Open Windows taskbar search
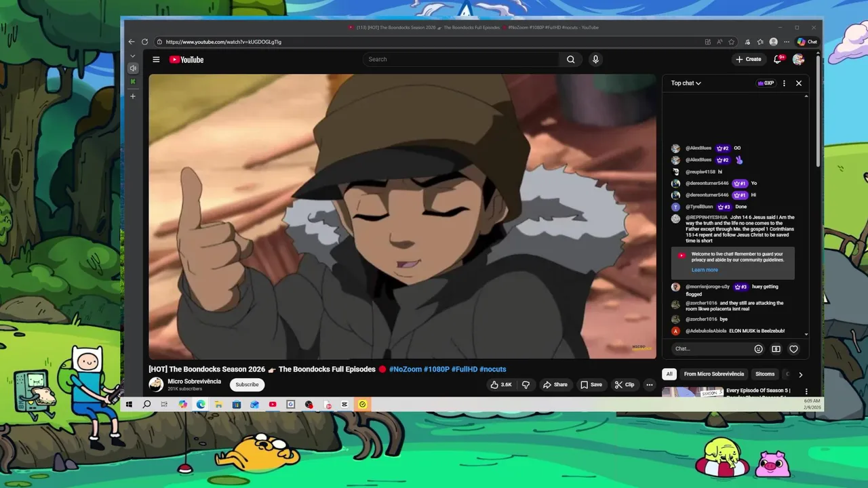The image size is (868, 488). [x=146, y=405]
